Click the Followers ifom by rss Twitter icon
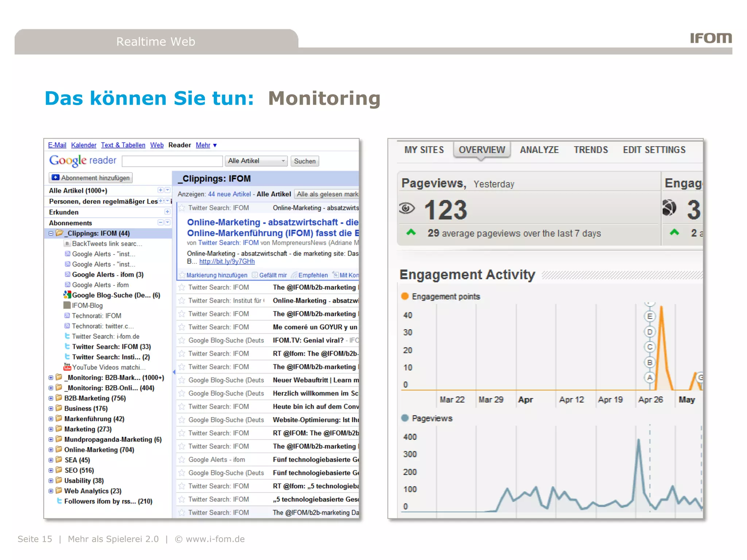Screen dimensions: 747x560 tap(59, 501)
